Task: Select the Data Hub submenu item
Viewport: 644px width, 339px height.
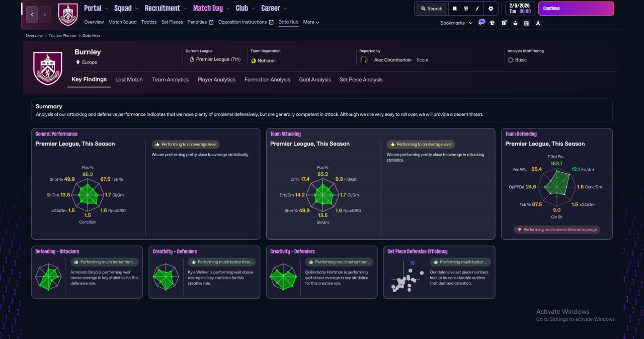Action: tap(288, 22)
